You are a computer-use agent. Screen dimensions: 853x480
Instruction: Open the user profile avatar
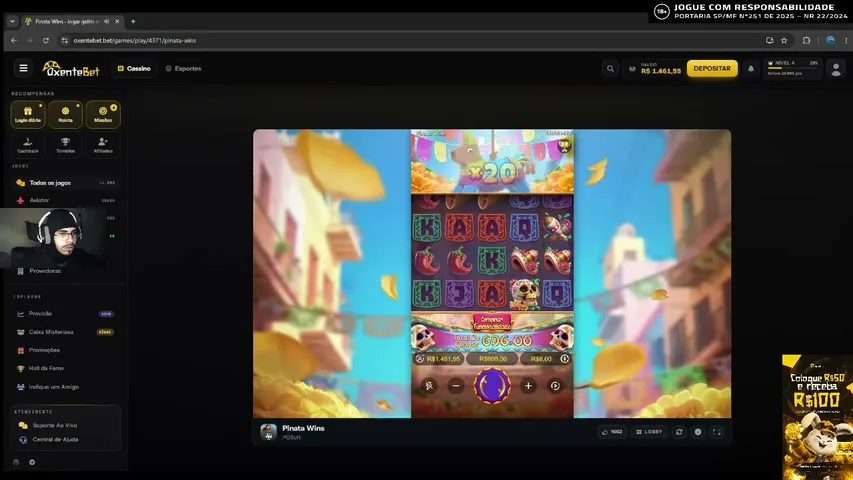[x=836, y=69]
